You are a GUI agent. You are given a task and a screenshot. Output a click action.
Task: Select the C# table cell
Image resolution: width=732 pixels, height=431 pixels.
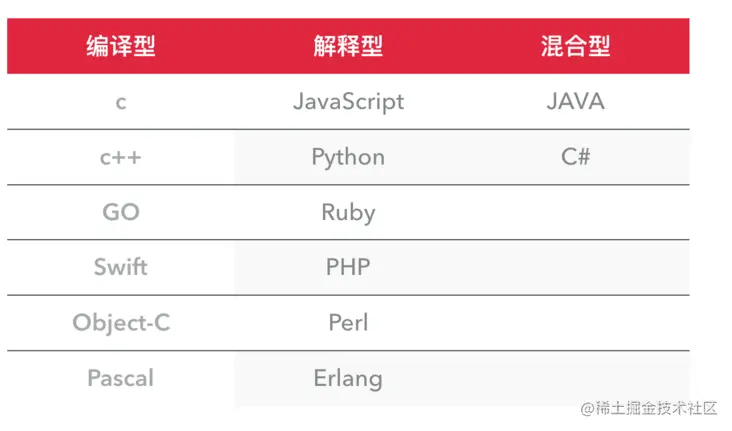(x=575, y=157)
